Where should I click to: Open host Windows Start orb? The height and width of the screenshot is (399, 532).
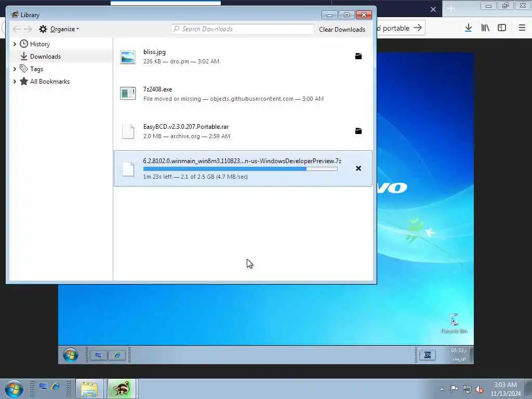pos(14,389)
